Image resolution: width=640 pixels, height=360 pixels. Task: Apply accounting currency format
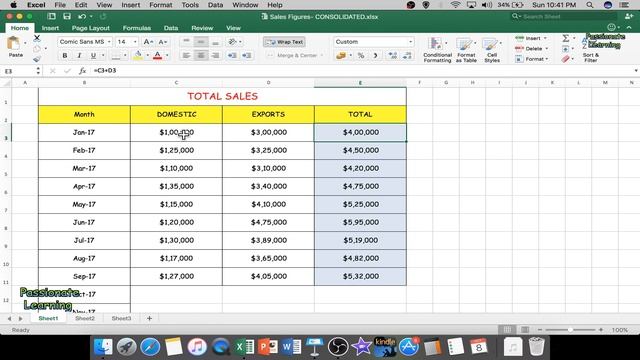coord(340,56)
